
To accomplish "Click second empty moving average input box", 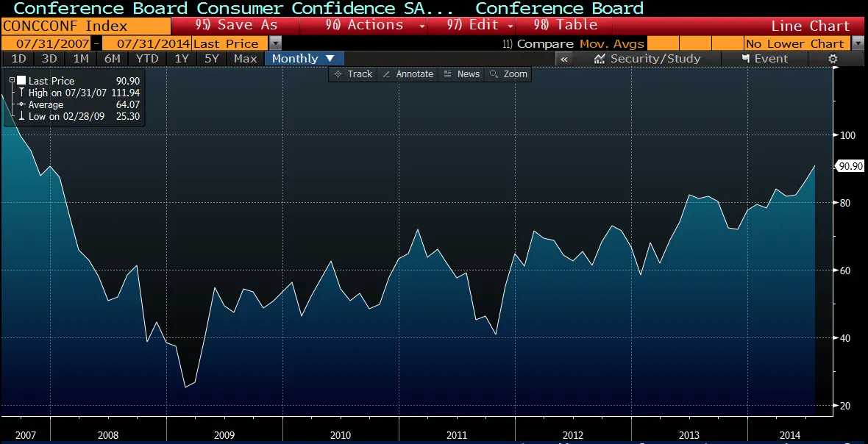I will coord(694,43).
